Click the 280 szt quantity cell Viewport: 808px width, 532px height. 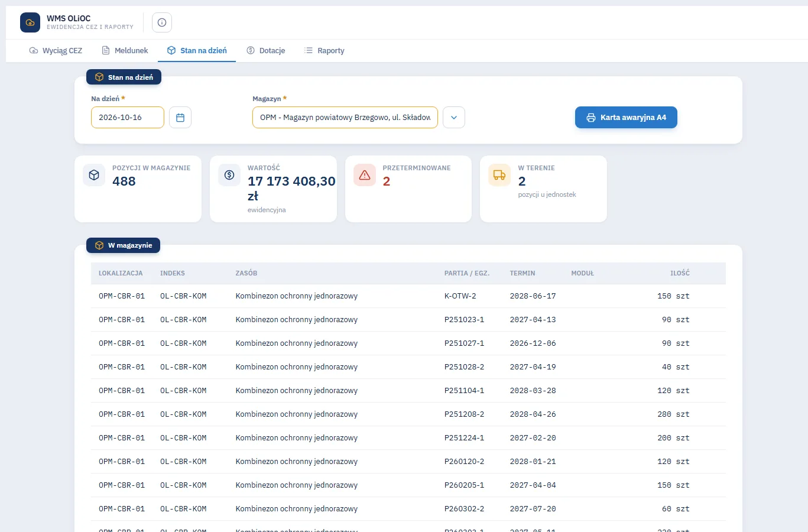coord(673,414)
